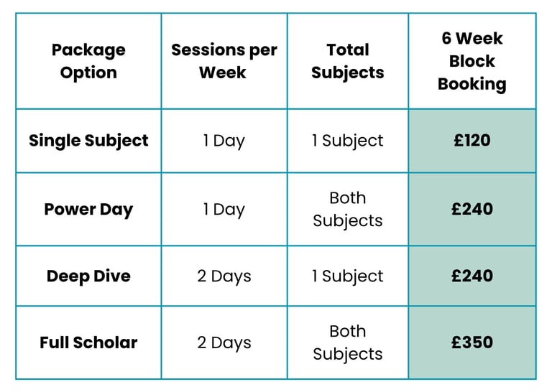The width and height of the screenshot is (552, 392).
Task: Click 1 Day in Power Day row
Action: 224,210
